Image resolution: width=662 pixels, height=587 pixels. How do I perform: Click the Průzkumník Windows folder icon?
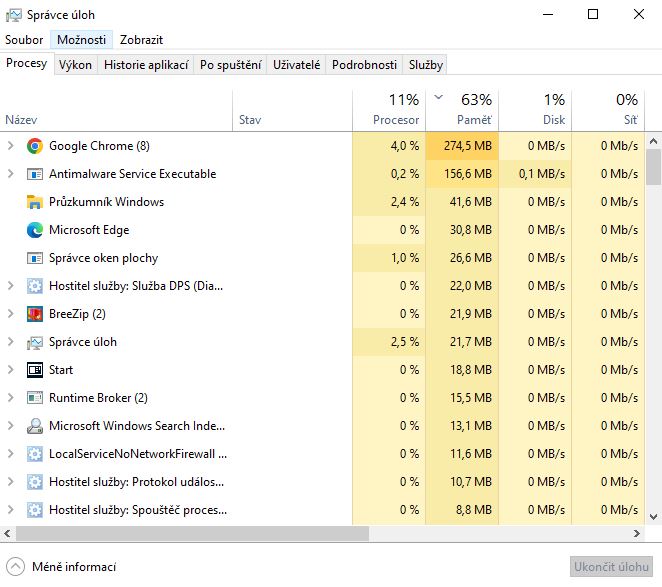pos(35,202)
